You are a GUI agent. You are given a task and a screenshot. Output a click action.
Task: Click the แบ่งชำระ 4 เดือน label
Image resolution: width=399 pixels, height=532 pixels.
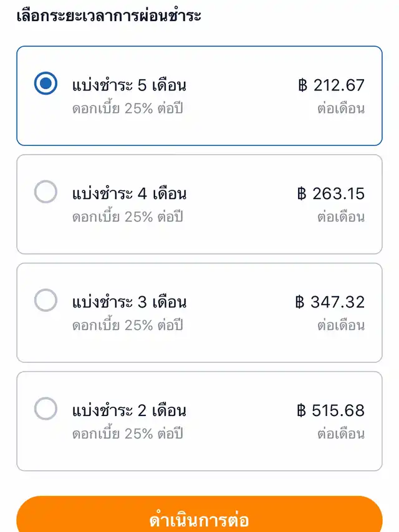click(x=129, y=194)
